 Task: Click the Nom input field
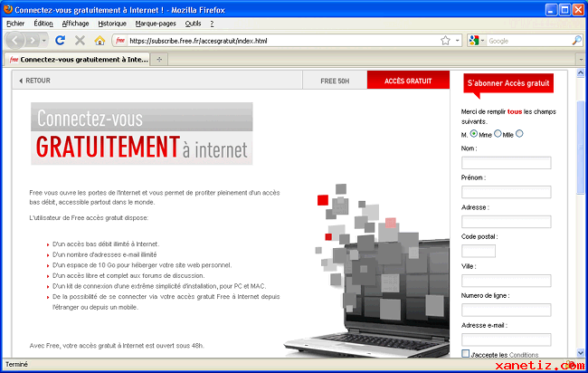point(507,163)
